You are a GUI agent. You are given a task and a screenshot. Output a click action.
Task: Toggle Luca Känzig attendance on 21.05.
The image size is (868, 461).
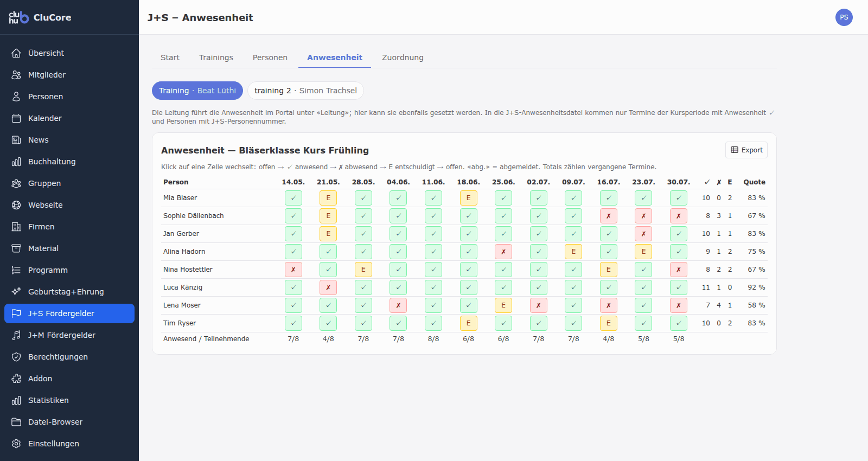click(x=328, y=287)
